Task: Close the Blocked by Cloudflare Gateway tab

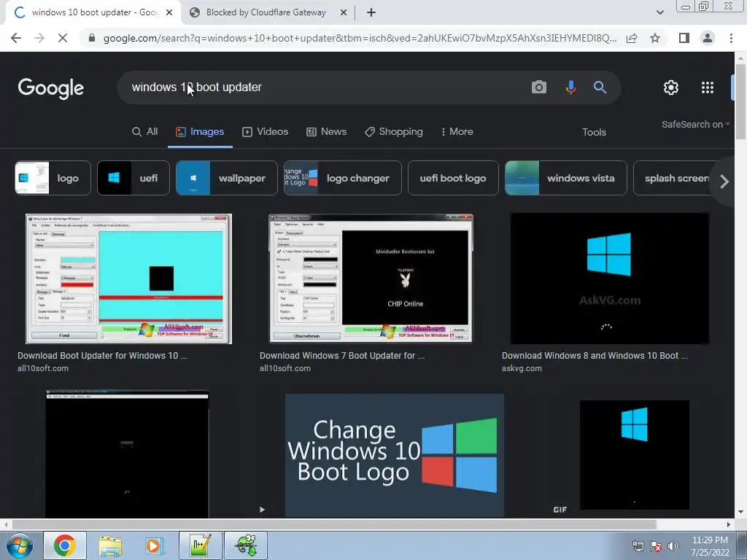Action: tap(344, 13)
